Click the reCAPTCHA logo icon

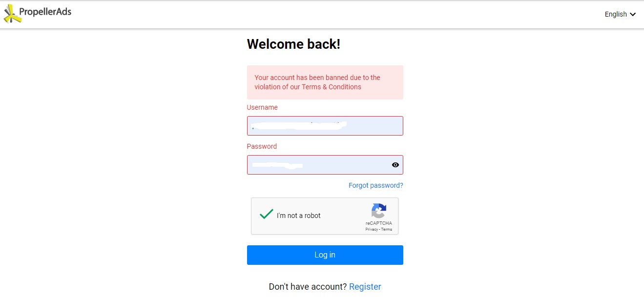[x=379, y=211]
